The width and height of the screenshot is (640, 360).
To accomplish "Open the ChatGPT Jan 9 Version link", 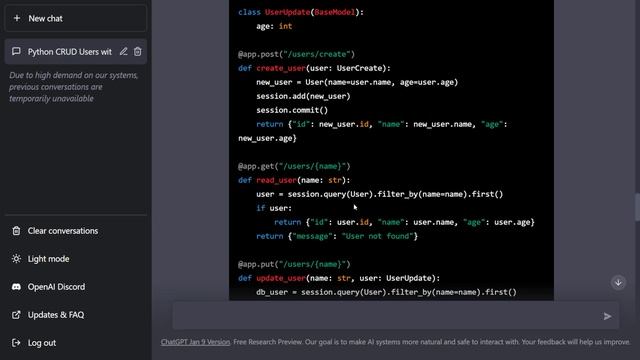I will tap(195, 342).
